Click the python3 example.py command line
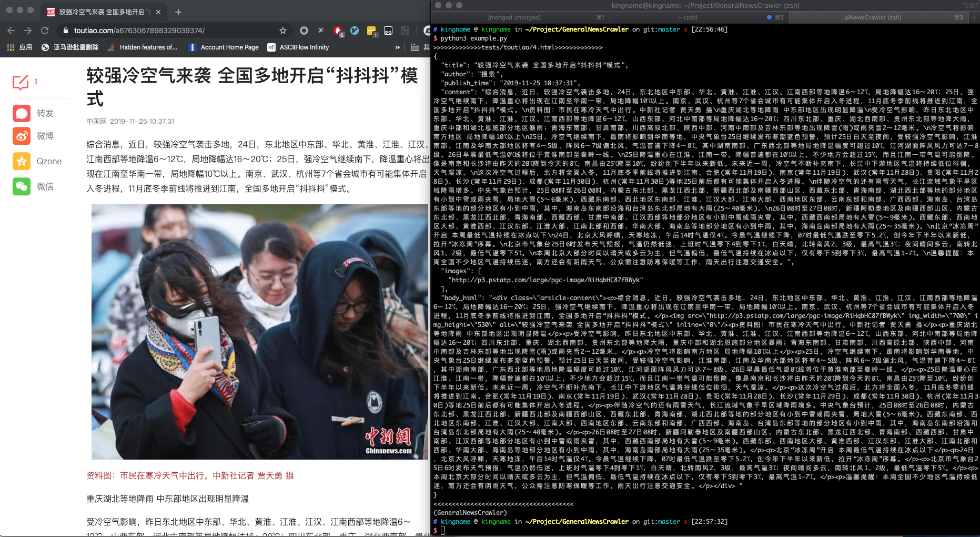 (x=473, y=38)
